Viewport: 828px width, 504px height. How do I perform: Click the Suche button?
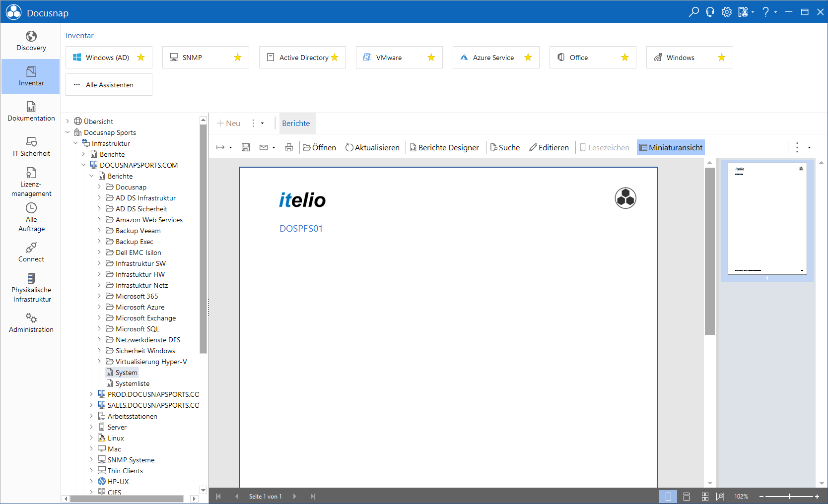coord(505,147)
